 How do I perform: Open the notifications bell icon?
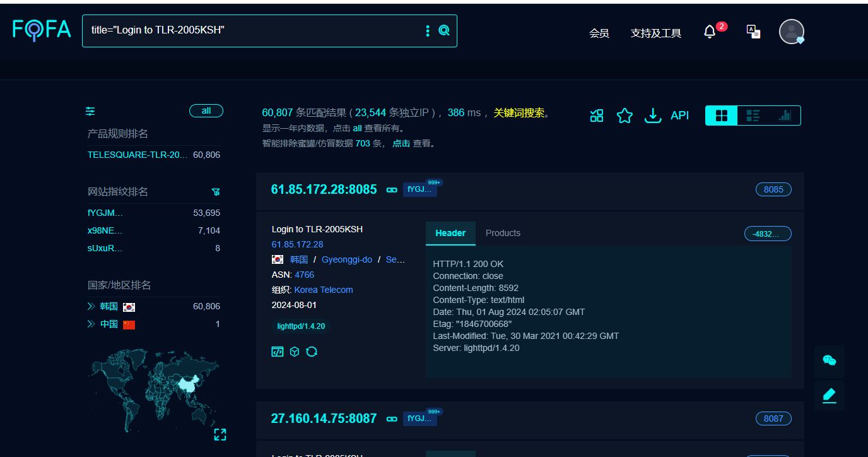pyautogui.click(x=710, y=32)
